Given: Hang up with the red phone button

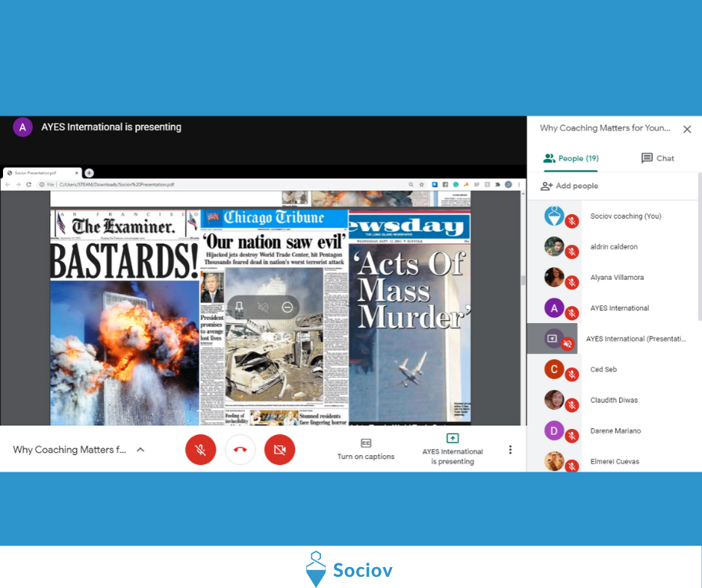Looking at the screenshot, I should tap(240, 450).
